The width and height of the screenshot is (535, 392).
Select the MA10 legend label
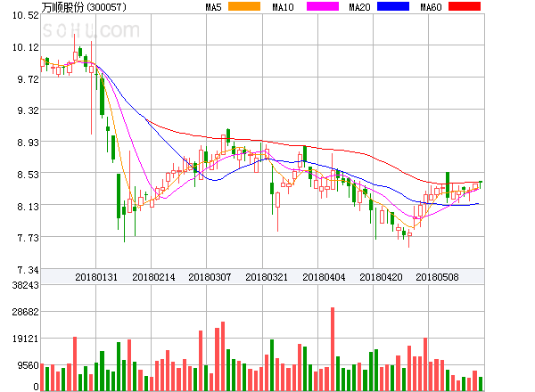(284, 7)
